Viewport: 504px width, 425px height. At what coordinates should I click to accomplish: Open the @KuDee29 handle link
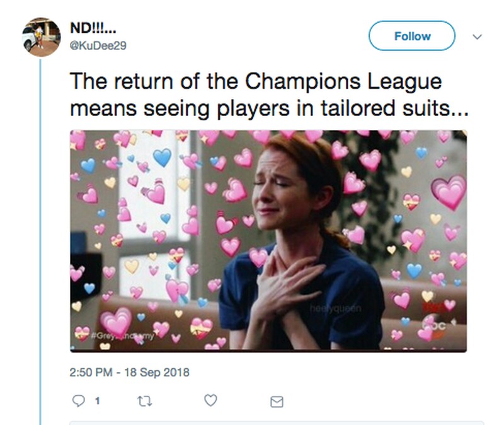[x=94, y=45]
